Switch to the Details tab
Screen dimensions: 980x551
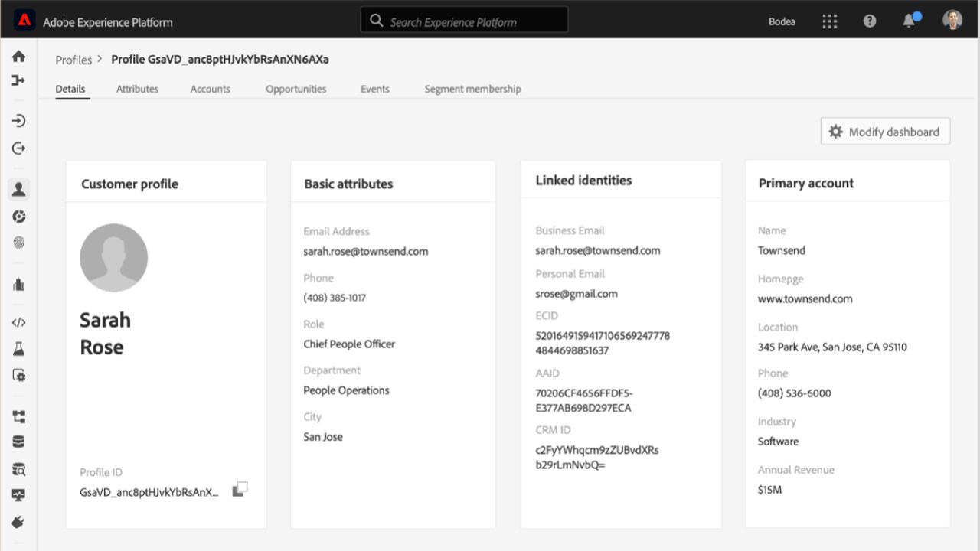click(x=70, y=89)
